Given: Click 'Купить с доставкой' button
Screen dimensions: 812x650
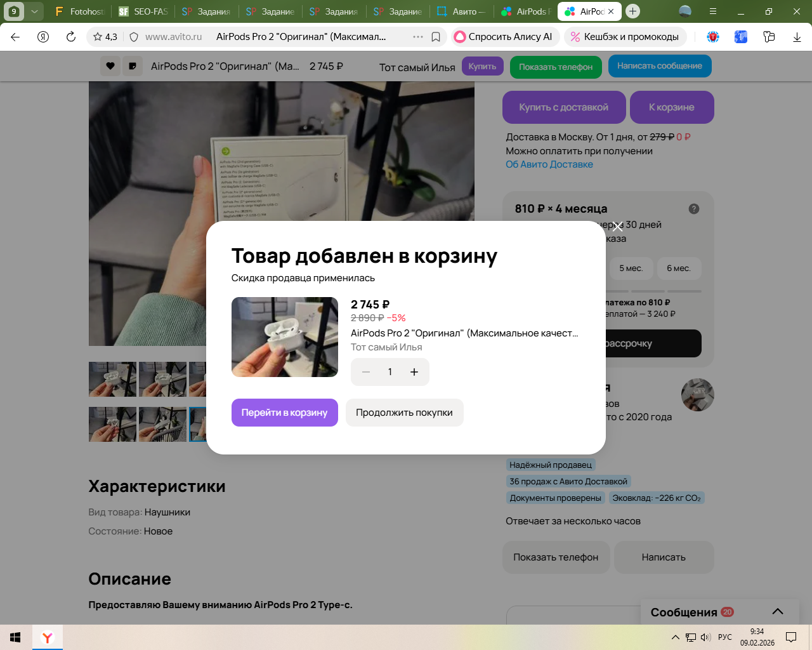Looking at the screenshot, I should click(x=564, y=107).
